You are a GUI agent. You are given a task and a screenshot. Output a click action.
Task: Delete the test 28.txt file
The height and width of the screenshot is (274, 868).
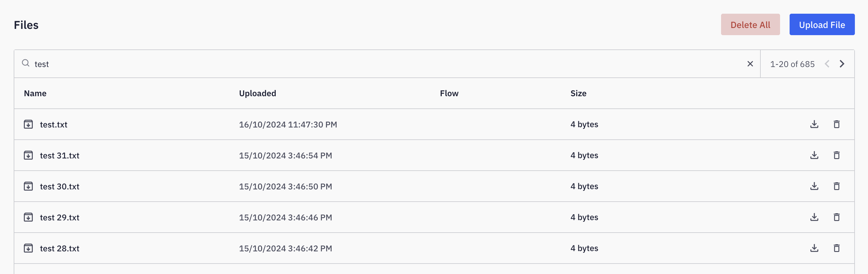tap(836, 248)
